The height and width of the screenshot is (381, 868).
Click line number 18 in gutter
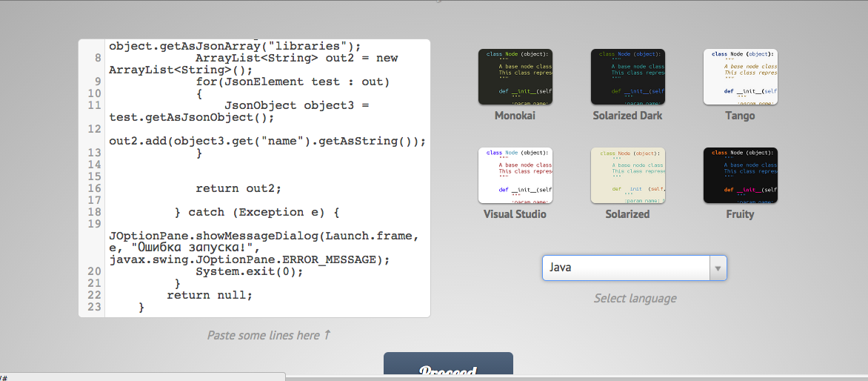(94, 212)
